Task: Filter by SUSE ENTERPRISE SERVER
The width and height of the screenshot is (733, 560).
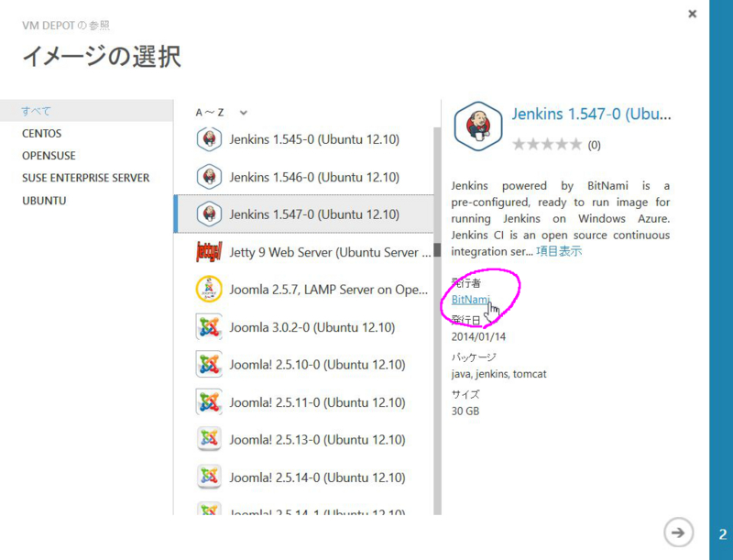Action: (85, 178)
